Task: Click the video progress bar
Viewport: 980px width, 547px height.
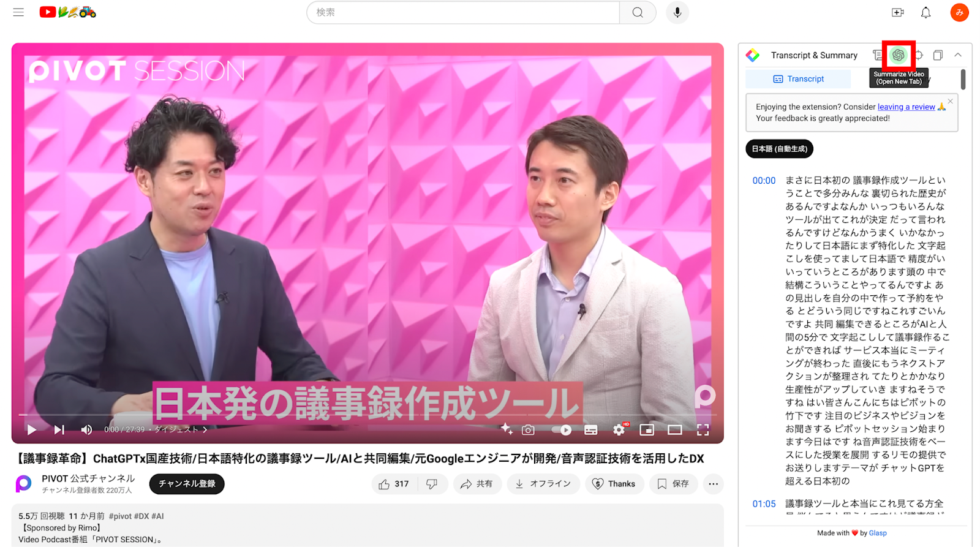Action: (x=367, y=415)
